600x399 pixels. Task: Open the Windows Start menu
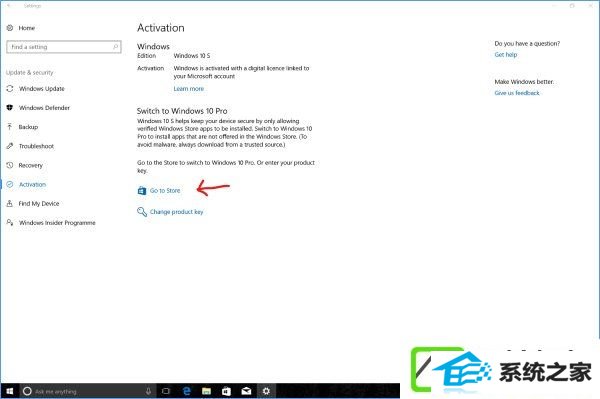[10, 391]
